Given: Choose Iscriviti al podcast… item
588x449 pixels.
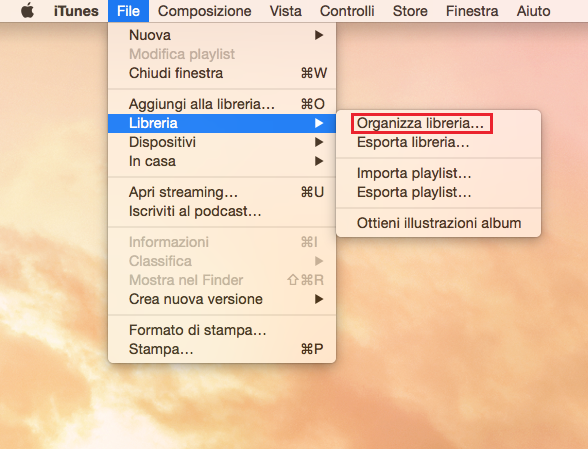Looking at the screenshot, I should [x=222, y=211].
